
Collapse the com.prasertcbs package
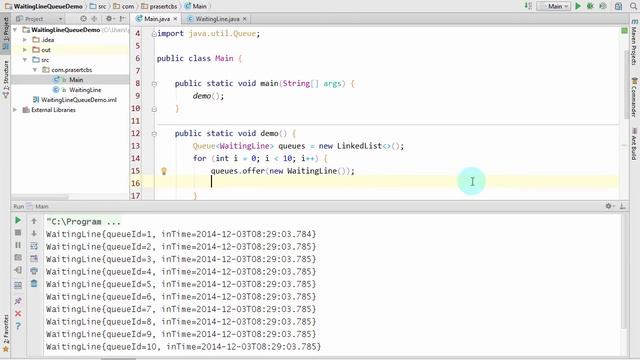click(x=35, y=70)
